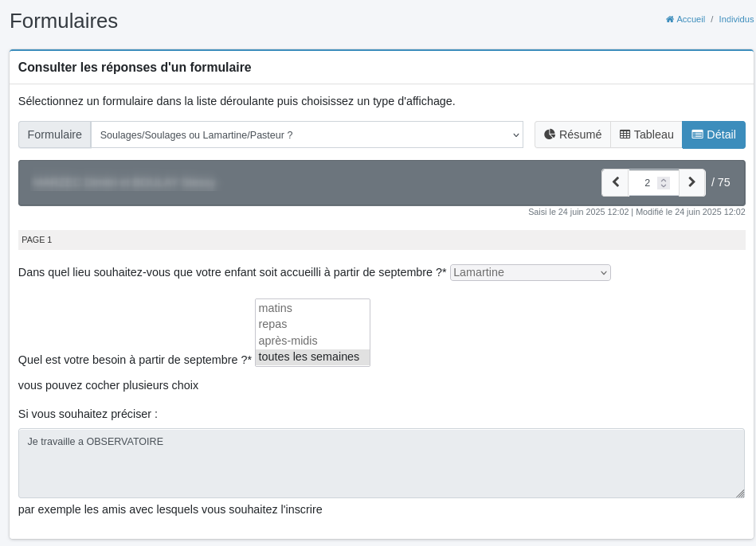
Task: Switch to the Résumé view
Action: pyautogui.click(x=573, y=135)
